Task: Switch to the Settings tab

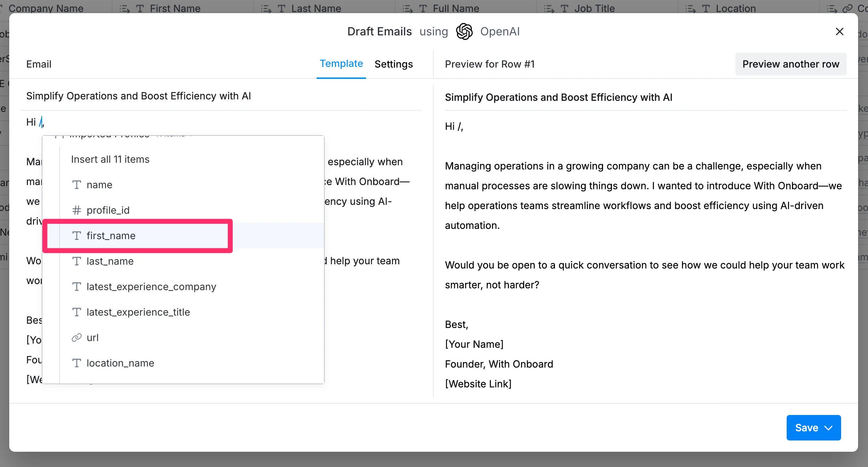Action: (393, 64)
